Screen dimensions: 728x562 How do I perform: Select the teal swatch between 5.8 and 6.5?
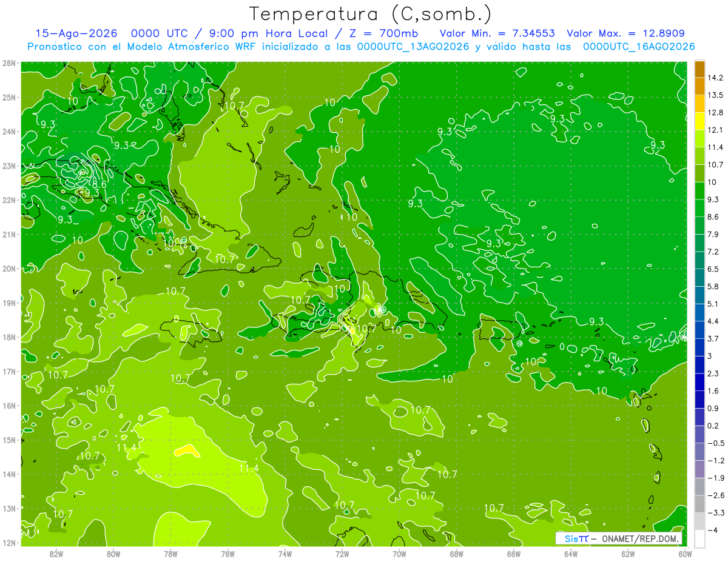[699, 278]
